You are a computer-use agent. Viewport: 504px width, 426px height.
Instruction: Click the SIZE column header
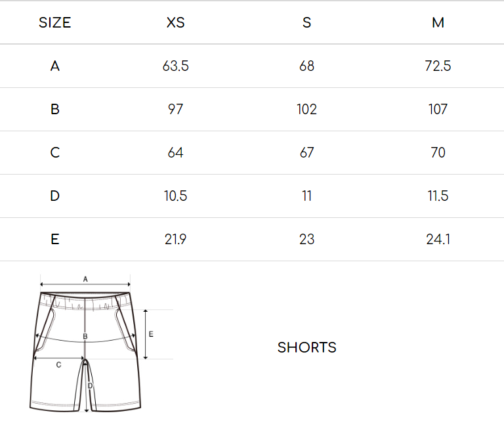point(54,22)
